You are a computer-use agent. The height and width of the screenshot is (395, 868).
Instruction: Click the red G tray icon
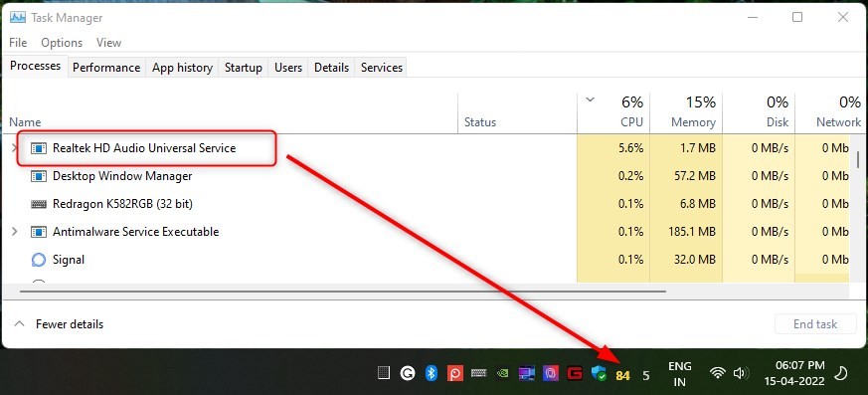[x=575, y=373]
